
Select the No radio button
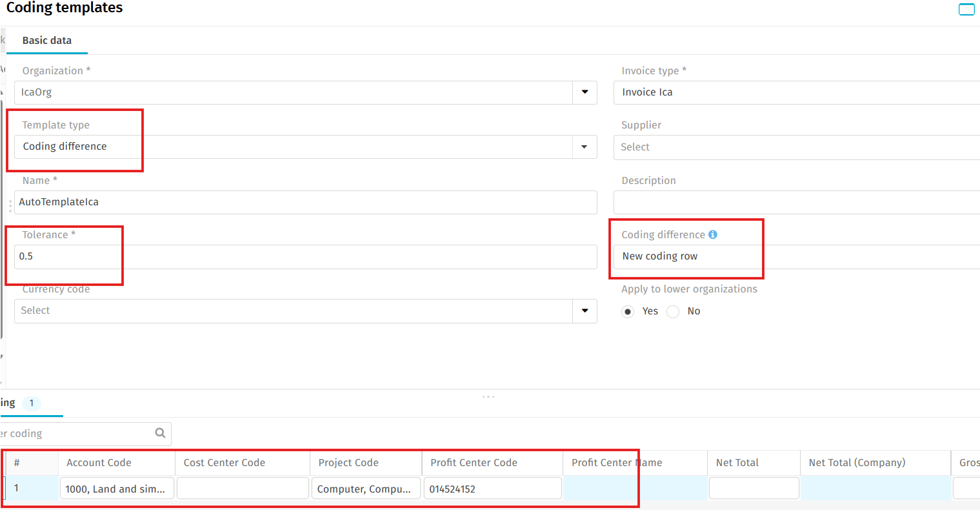pos(673,311)
